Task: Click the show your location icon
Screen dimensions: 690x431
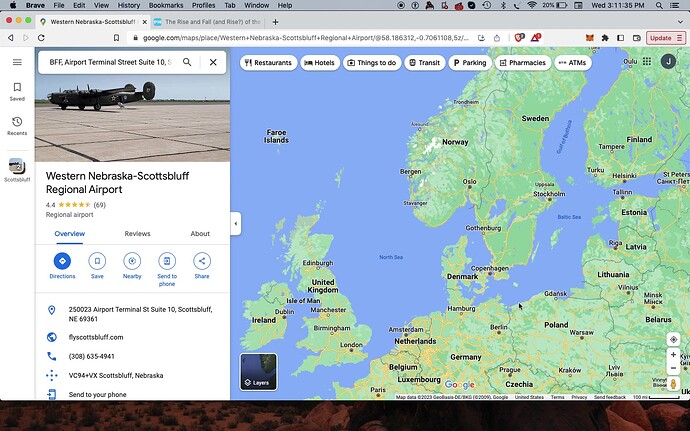Action: [673, 339]
